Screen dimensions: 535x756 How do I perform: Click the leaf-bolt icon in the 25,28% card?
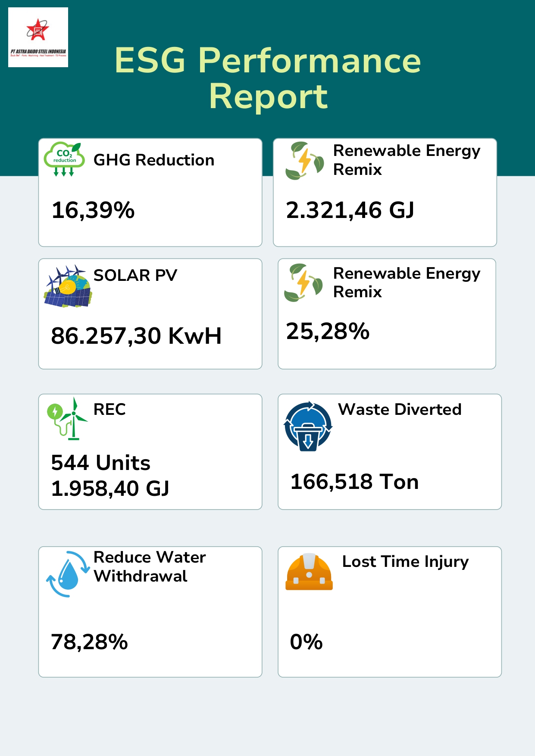[x=303, y=283]
